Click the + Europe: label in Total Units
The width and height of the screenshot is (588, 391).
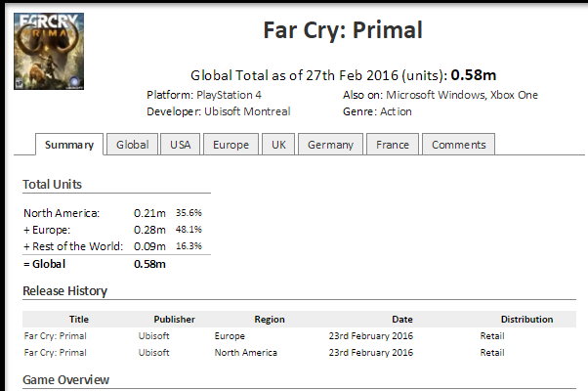tap(47, 230)
